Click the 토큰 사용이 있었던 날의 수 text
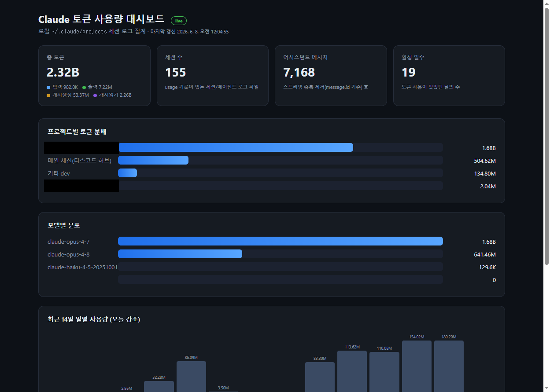 [431, 87]
